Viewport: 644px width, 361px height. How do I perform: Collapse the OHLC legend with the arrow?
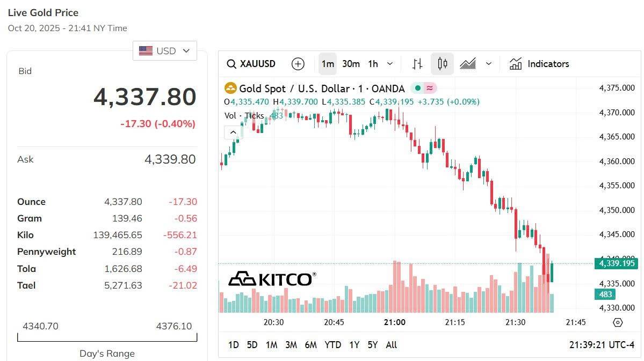click(233, 132)
